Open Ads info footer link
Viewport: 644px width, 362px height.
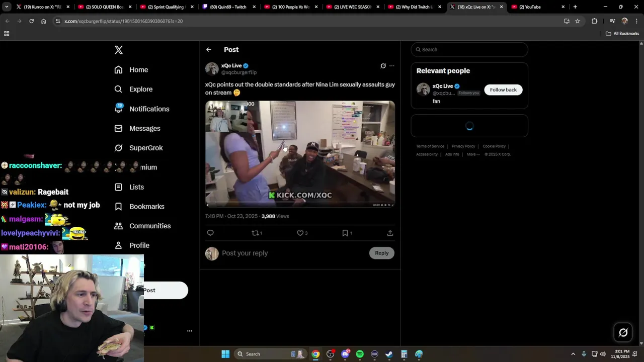pos(452,154)
